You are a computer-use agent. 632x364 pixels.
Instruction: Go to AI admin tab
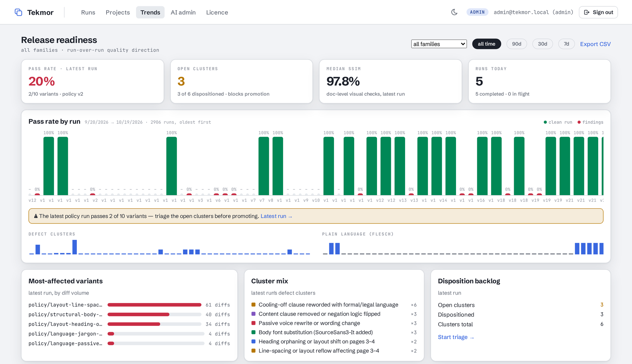click(183, 12)
